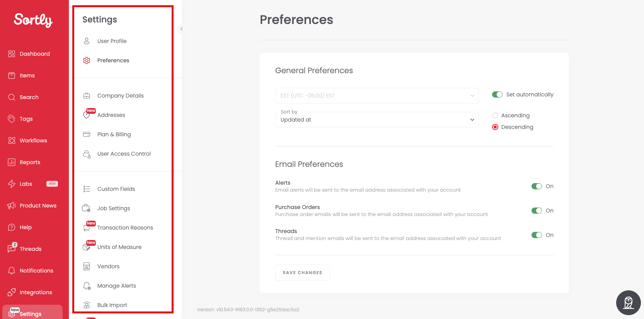Click the owl help widget icon
The image size is (644, 319).
629,303
